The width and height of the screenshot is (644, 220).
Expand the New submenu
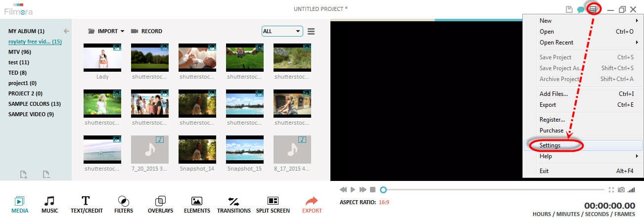(x=582, y=21)
